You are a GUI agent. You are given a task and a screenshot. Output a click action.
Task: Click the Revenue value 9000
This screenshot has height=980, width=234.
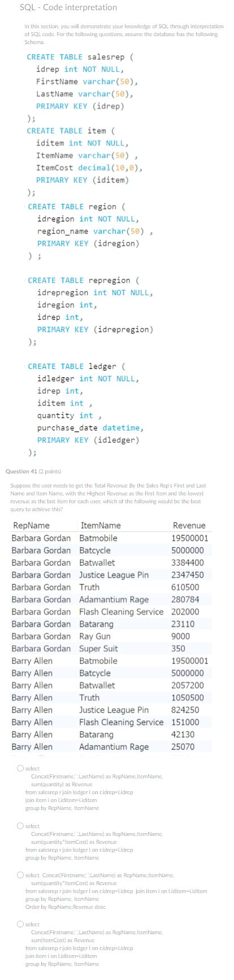[x=181, y=636]
